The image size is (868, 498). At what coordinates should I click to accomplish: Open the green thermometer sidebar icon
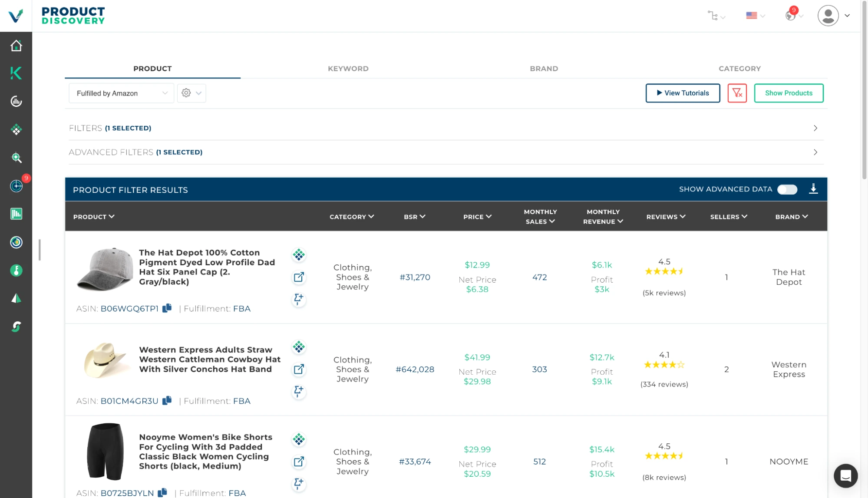(x=16, y=270)
